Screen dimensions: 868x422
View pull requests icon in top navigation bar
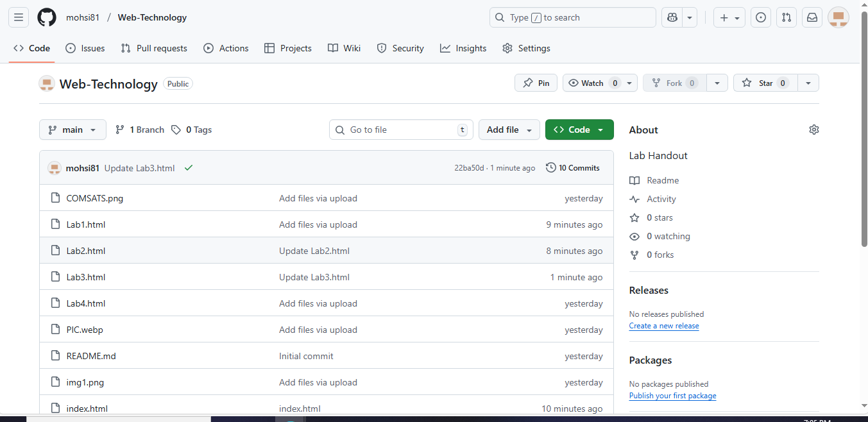tap(786, 17)
